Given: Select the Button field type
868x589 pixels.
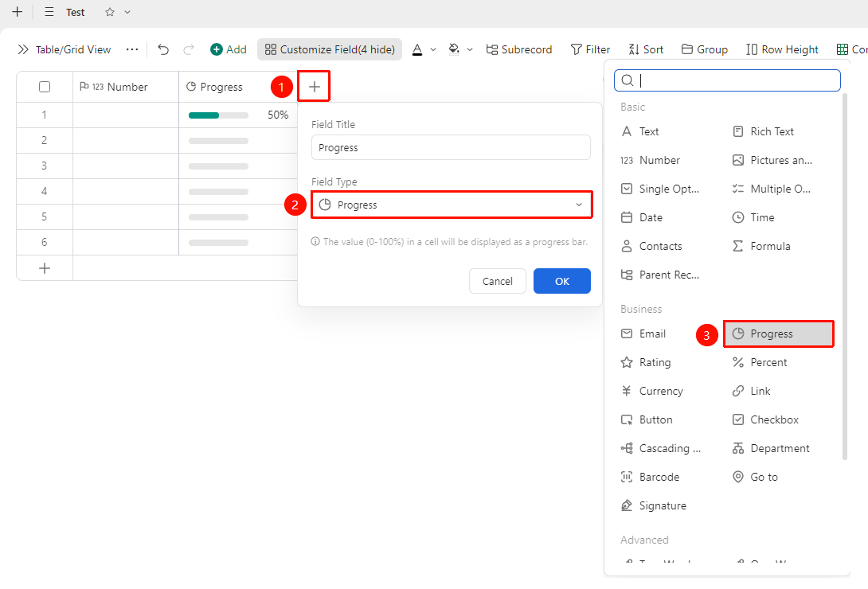Looking at the screenshot, I should point(647,419).
